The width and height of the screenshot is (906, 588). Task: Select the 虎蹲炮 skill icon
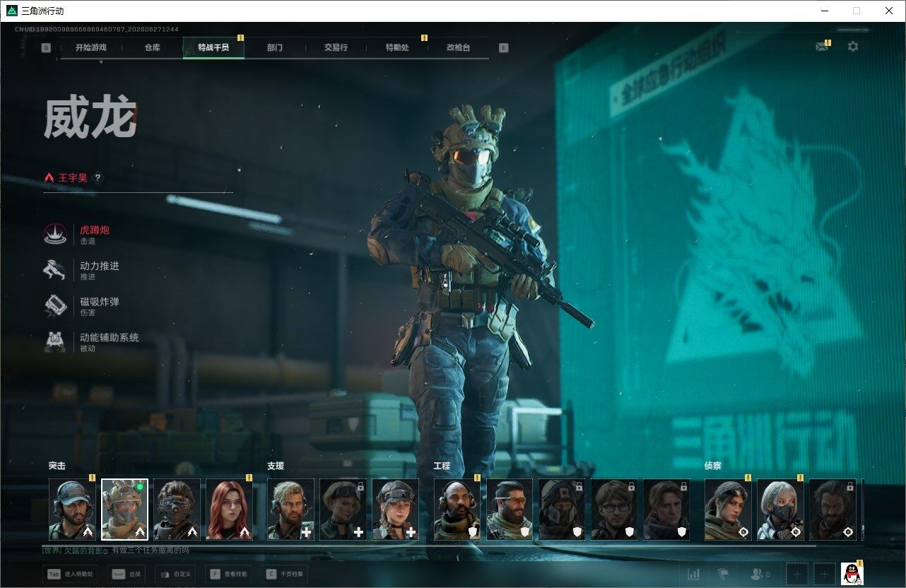click(x=55, y=235)
